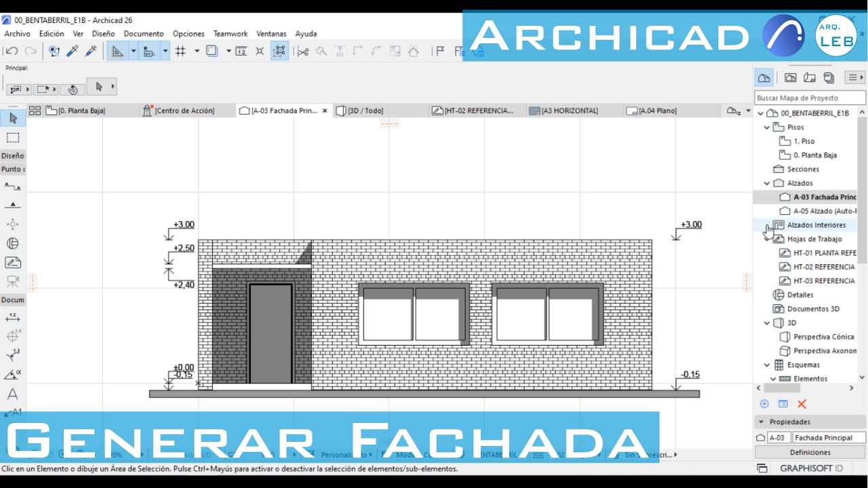Open the Diseño menu

[104, 33]
